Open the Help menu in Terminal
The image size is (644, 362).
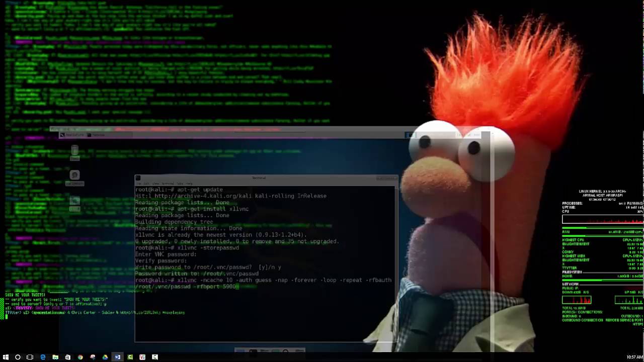189,184
